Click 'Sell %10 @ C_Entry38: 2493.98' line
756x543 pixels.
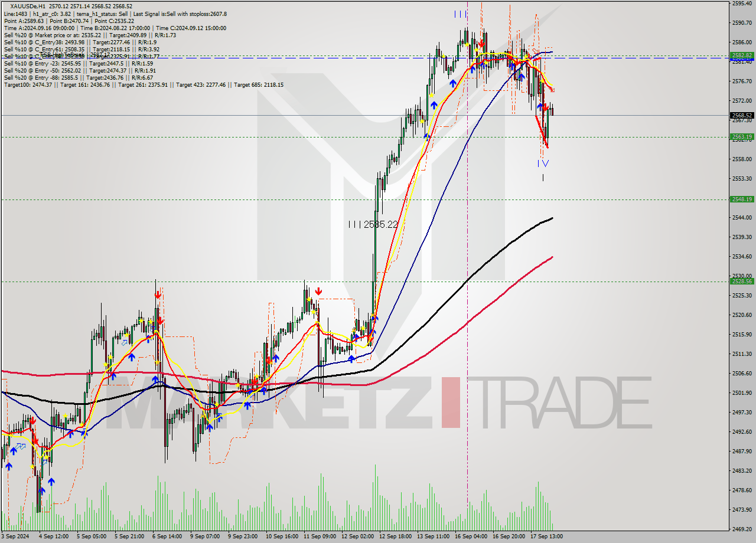[x=80, y=42]
